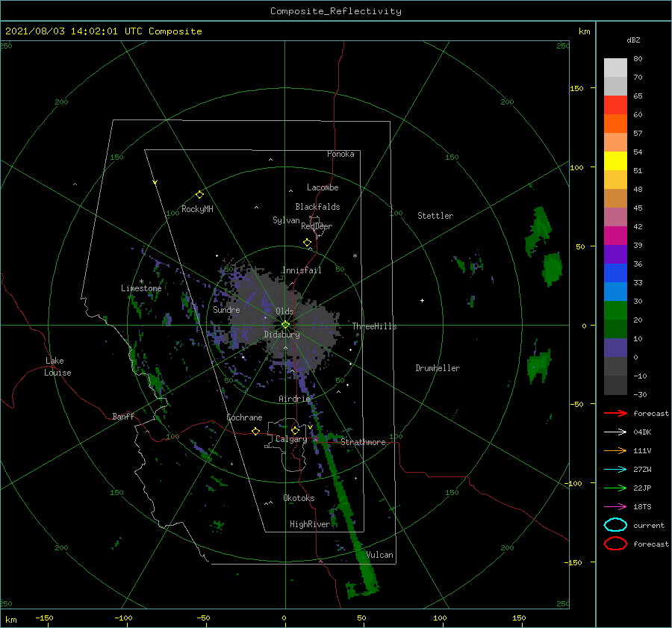The image size is (672, 628).
Task: Click the Lake Louise label
Action: (57, 367)
